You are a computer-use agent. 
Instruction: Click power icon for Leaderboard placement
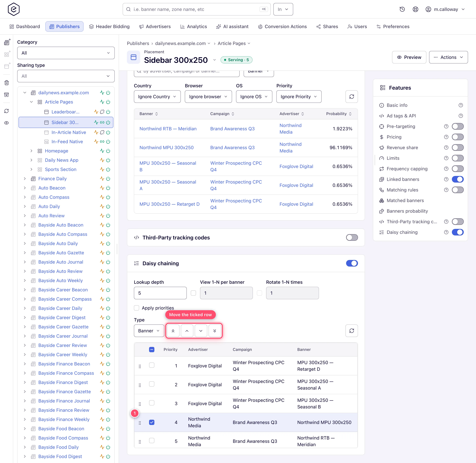pyautogui.click(x=108, y=112)
